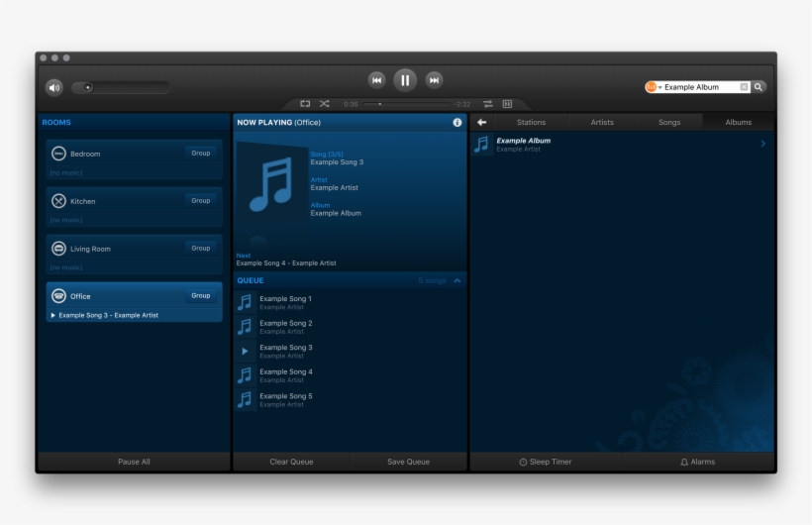Switch to the Albums tab
This screenshot has height=525, width=812.
pos(738,122)
